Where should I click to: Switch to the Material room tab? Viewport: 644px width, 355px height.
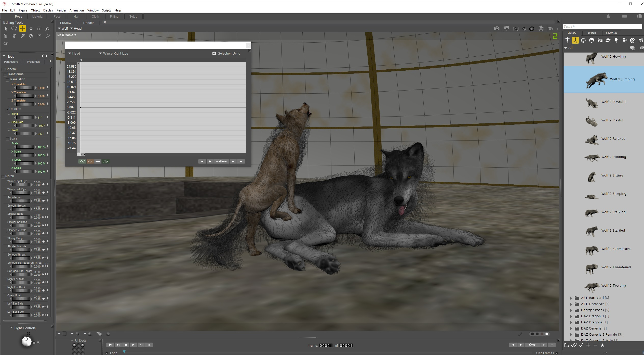[38, 17]
